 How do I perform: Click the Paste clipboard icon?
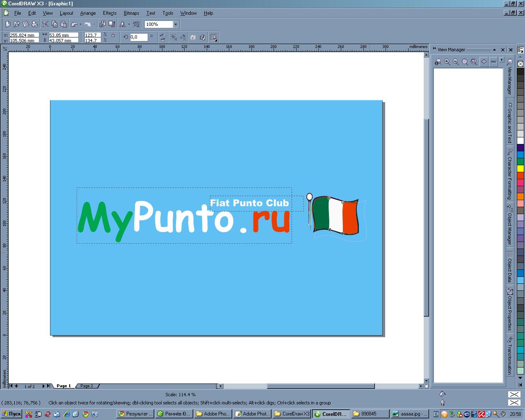(x=63, y=24)
